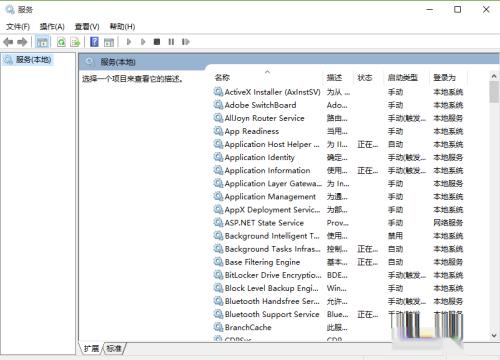Image resolution: width=500 pixels, height=360 pixels.
Task: Click gear icon beside App Readiness
Action: tap(218, 131)
